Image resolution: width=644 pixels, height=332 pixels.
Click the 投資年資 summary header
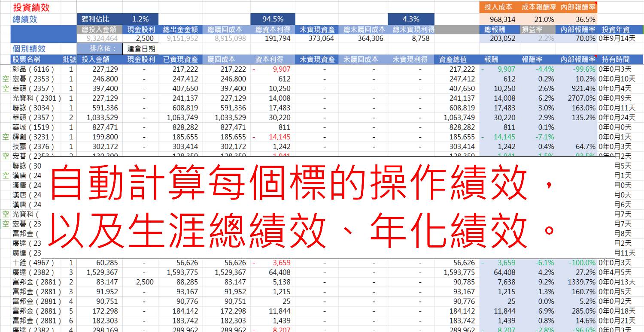616,30
